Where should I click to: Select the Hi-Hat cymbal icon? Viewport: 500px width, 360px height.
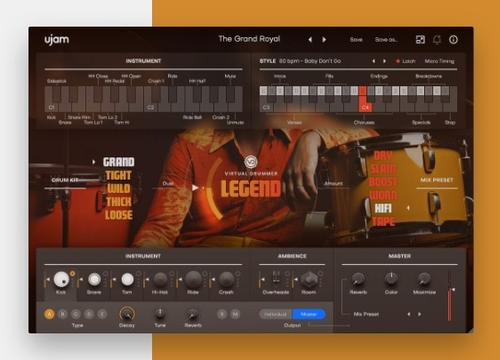coord(160,279)
